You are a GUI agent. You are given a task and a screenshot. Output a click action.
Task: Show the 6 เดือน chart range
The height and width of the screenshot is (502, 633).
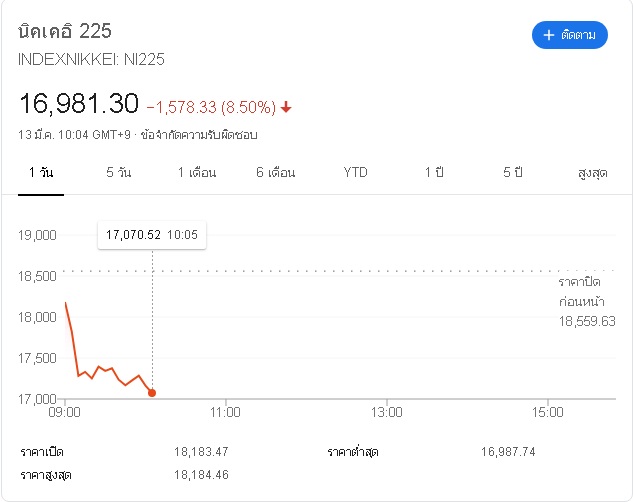[x=276, y=172]
